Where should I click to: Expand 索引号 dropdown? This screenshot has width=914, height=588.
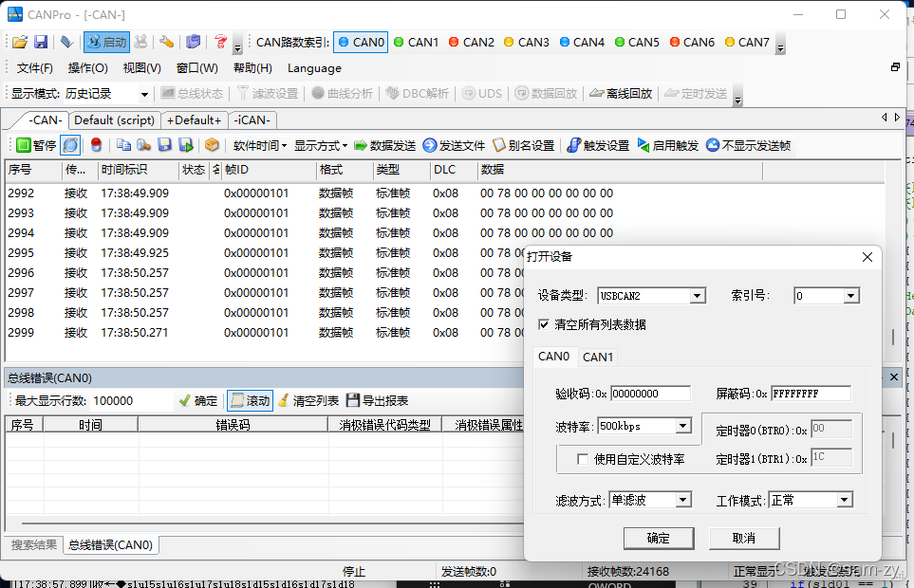(x=851, y=296)
